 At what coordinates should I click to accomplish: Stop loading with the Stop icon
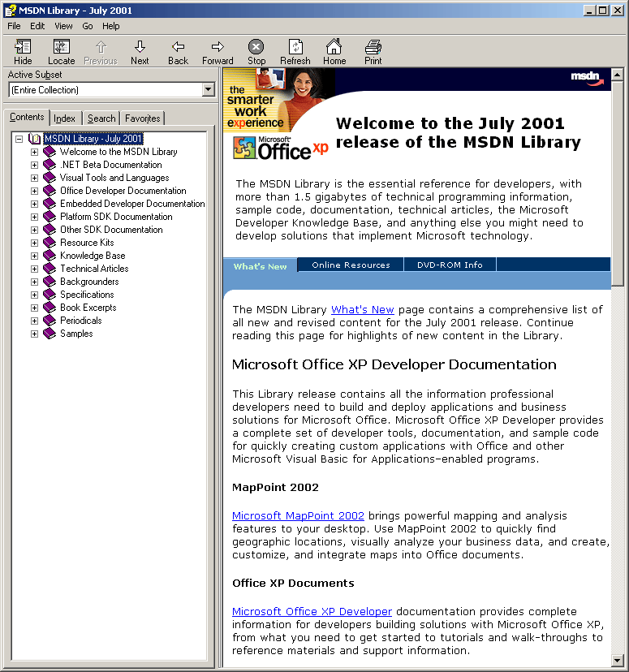256,47
